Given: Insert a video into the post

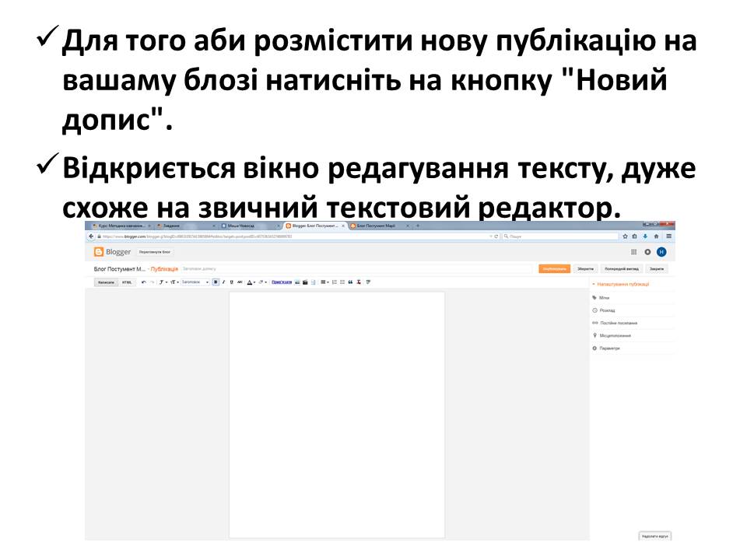Looking at the screenshot, I should pyautogui.click(x=305, y=282).
